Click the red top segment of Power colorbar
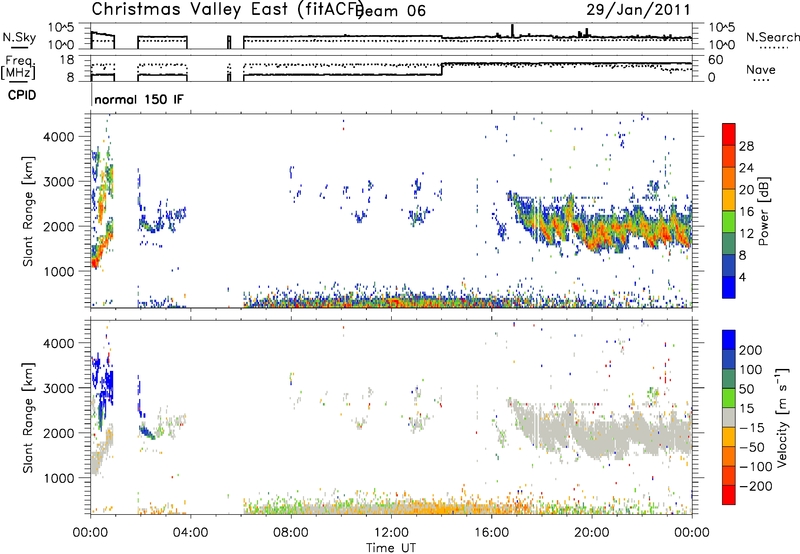Viewport: 800px width, 554px height. [729, 134]
